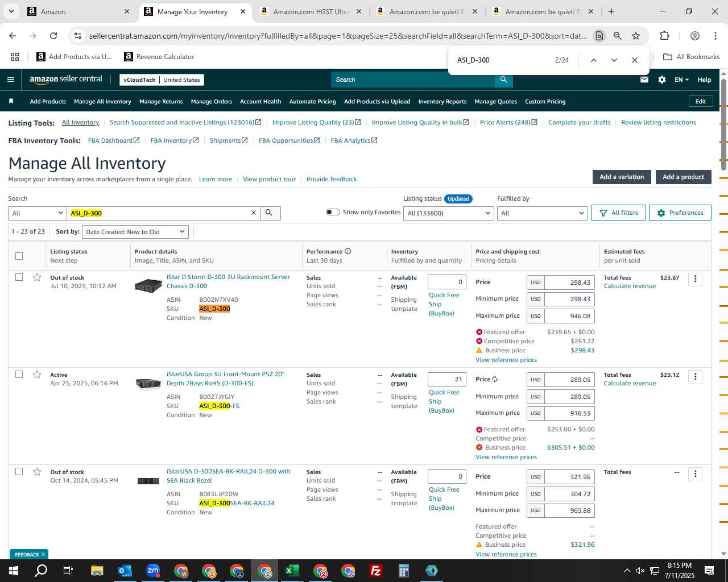Image resolution: width=728 pixels, height=582 pixels.
Task: Open the Seller Central hamburger menu
Action: (x=10, y=80)
